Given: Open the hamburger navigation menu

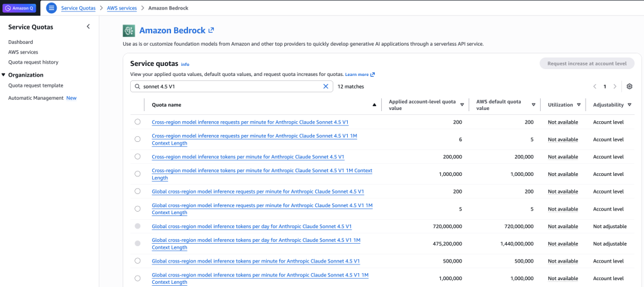Looking at the screenshot, I should pos(52,8).
